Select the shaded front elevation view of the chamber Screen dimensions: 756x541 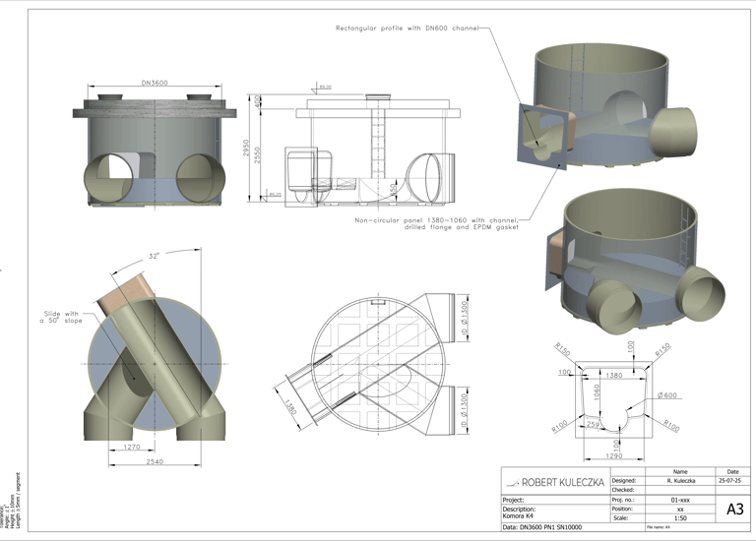click(155, 150)
